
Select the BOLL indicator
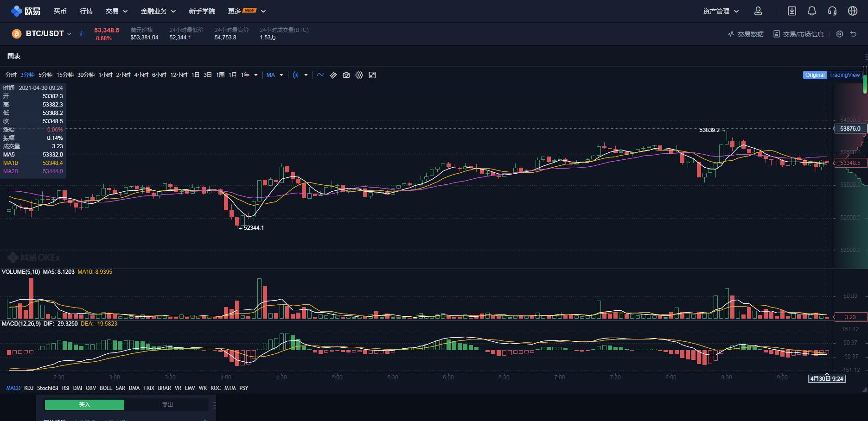[x=106, y=388]
